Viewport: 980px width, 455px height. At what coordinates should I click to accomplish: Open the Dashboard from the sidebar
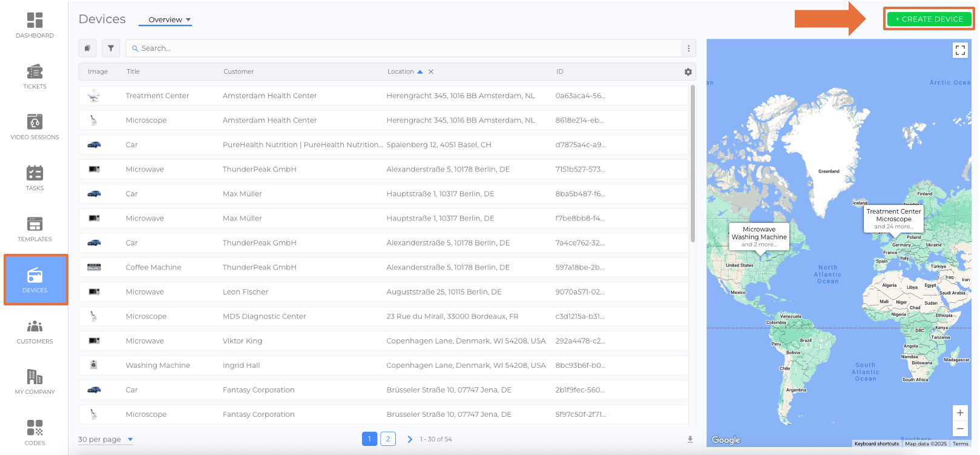(35, 25)
